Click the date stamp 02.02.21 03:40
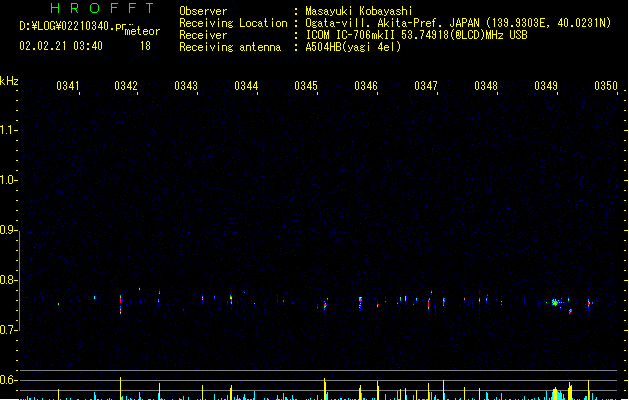The image size is (629, 400). point(61,46)
